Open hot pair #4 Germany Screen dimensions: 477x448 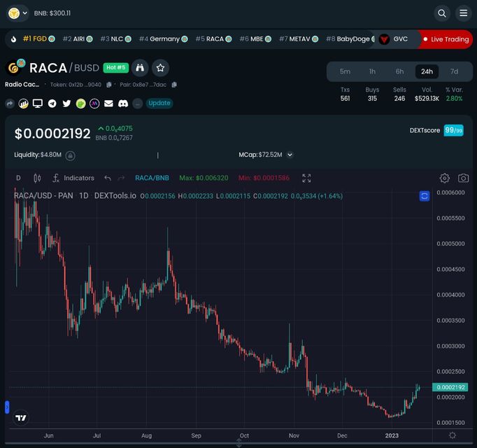[164, 39]
